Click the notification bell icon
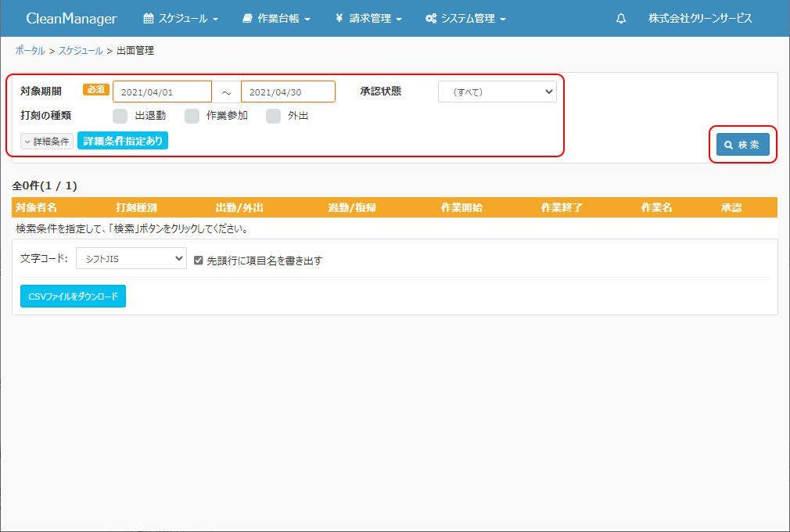Viewport: 790px width, 532px height. (x=621, y=19)
